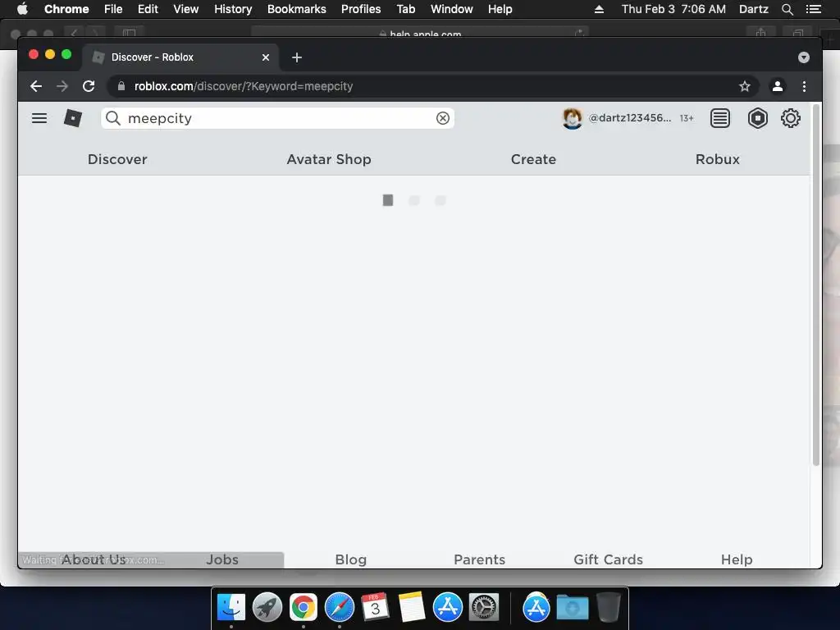Open Google Chrome in the Dock
Viewport: 840px width, 630px height.
(x=304, y=608)
